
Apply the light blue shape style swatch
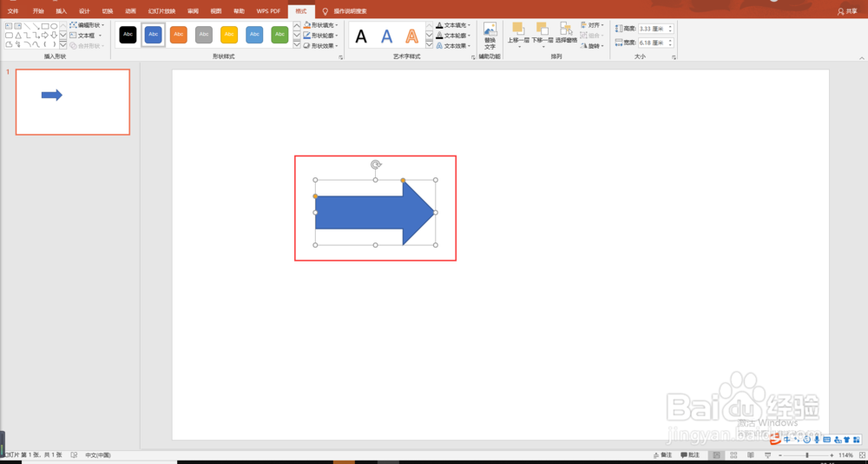(x=254, y=35)
